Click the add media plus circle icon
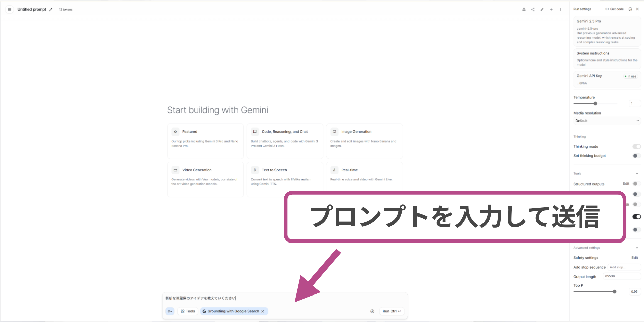Viewport: 644px width, 322px height. (372, 311)
